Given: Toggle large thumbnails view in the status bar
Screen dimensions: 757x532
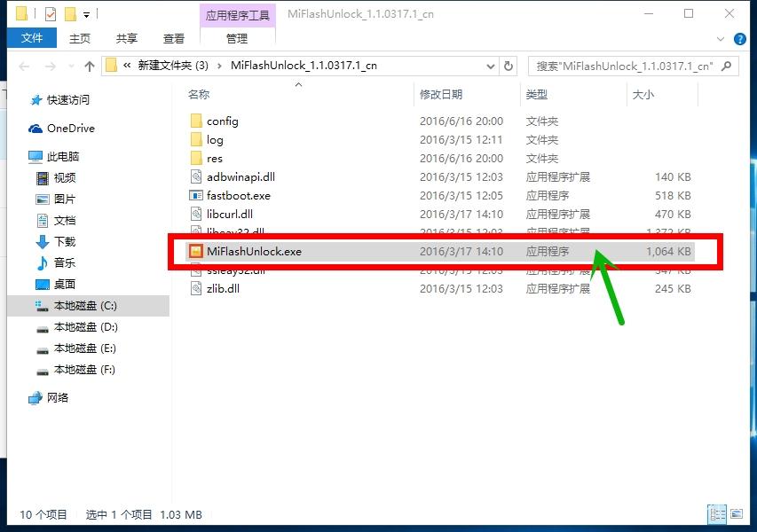Looking at the screenshot, I should tap(738, 513).
